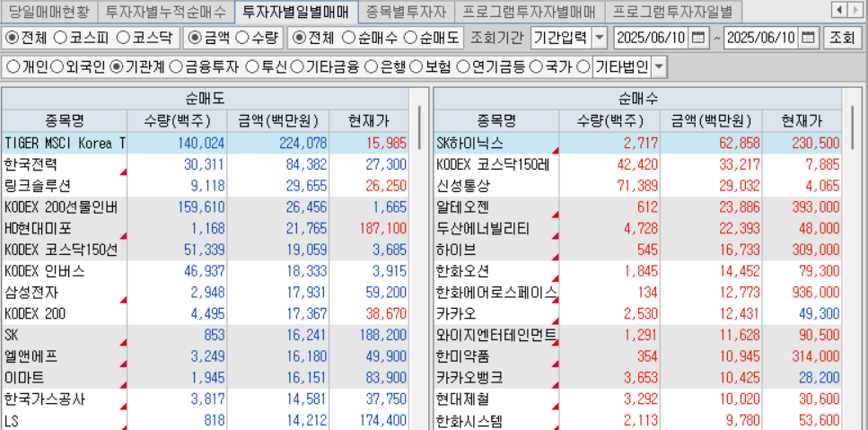Sort 순매수 table by 현재가 header
This screenshot has width=868, height=430.
click(802, 121)
